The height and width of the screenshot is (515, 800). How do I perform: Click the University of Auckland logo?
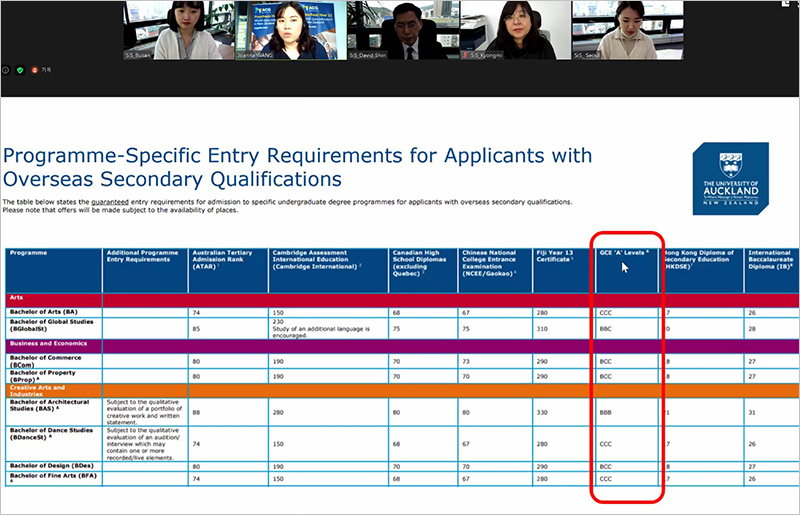731,179
